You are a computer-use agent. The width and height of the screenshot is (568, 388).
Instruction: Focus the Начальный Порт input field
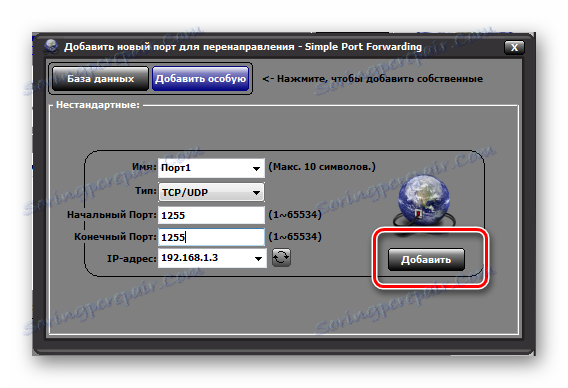pyautogui.click(x=211, y=215)
